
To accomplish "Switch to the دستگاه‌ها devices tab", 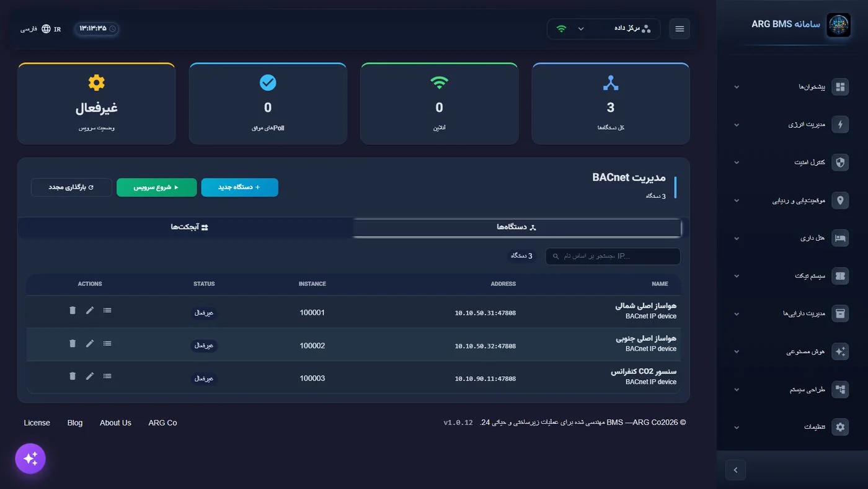I will click(x=516, y=228).
